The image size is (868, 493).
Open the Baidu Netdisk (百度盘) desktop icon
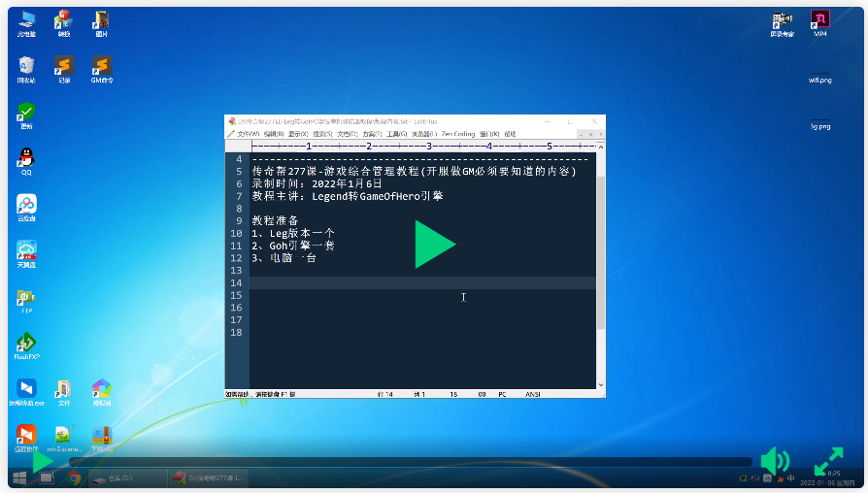26,208
